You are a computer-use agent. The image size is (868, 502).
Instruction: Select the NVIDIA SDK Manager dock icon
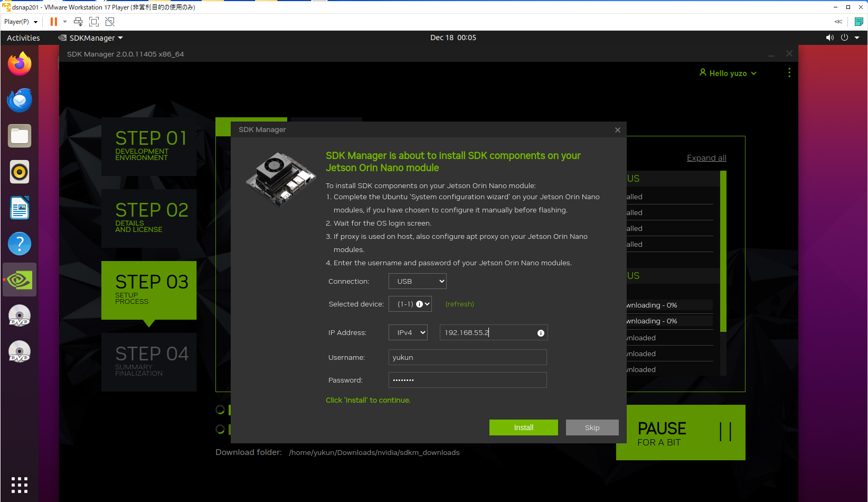[x=20, y=280]
